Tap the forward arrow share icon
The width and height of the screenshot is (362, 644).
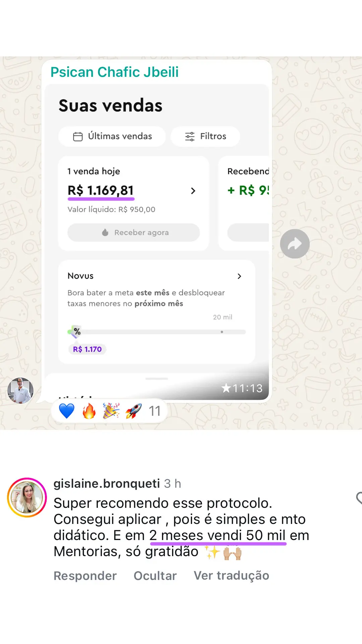tap(295, 244)
